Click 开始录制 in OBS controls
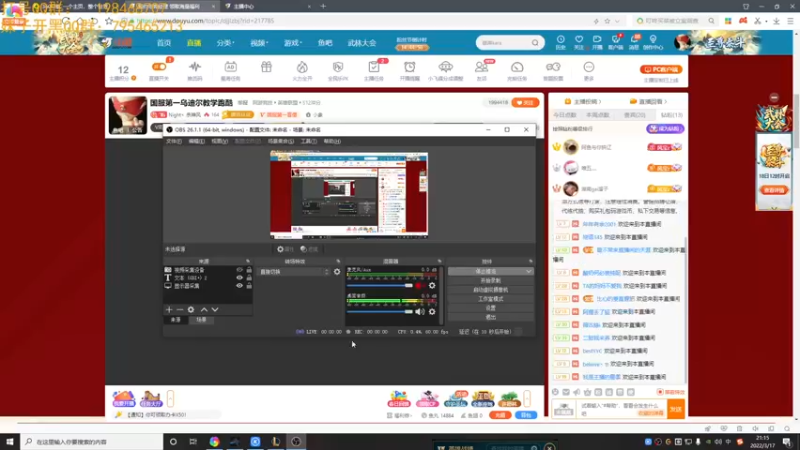The image size is (800, 450). [490, 281]
